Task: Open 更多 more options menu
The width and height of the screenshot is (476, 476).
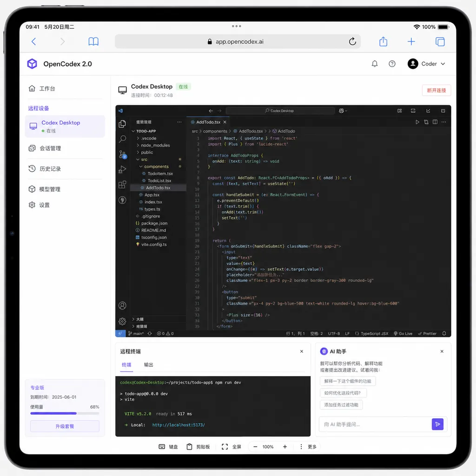Action: [309, 447]
